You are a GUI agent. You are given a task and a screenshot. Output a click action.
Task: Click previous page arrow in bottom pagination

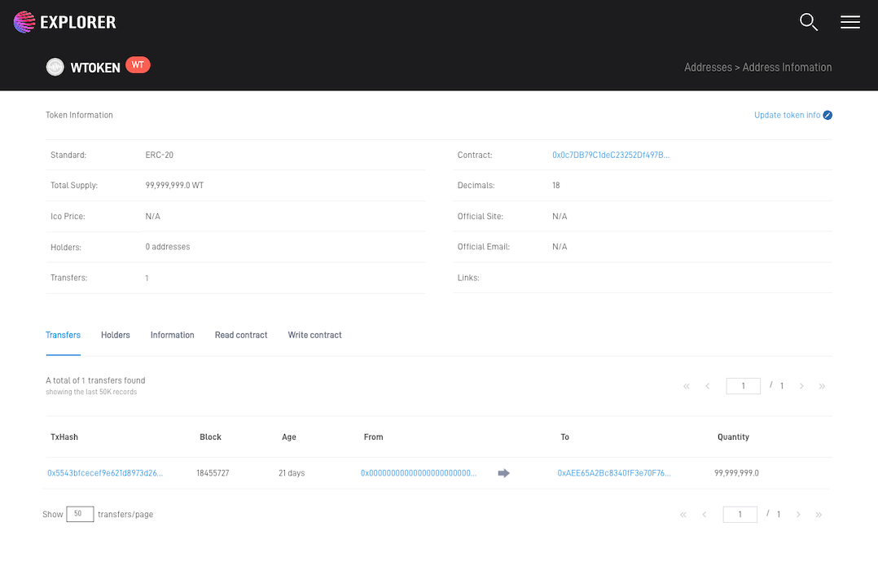click(x=704, y=515)
